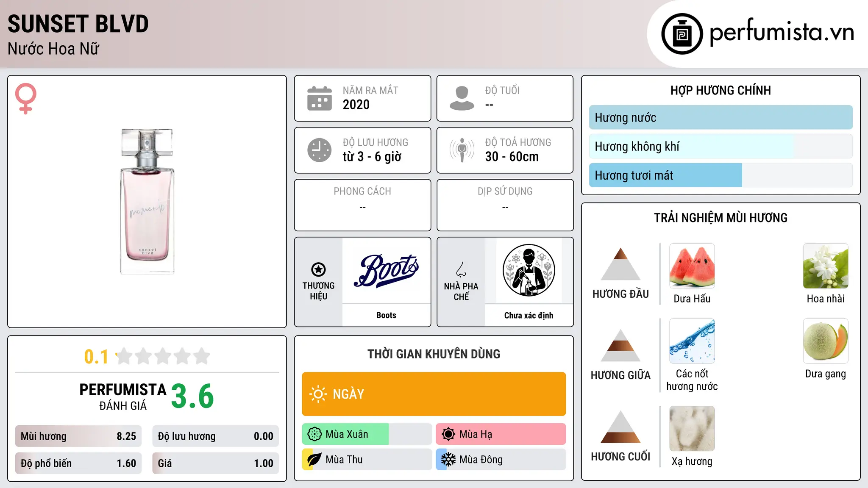Viewport: 868px width, 488px height.
Task: Click the sillage value 30 - 60cm
Action: (512, 157)
